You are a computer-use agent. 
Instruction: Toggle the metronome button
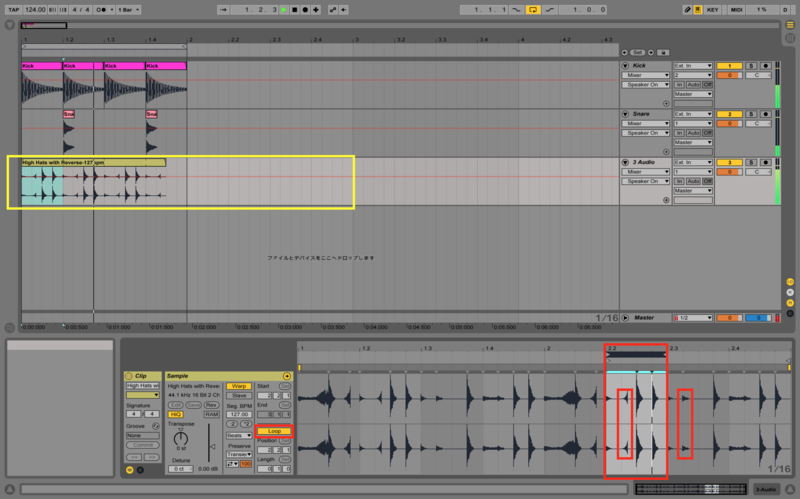pyautogui.click(x=101, y=10)
